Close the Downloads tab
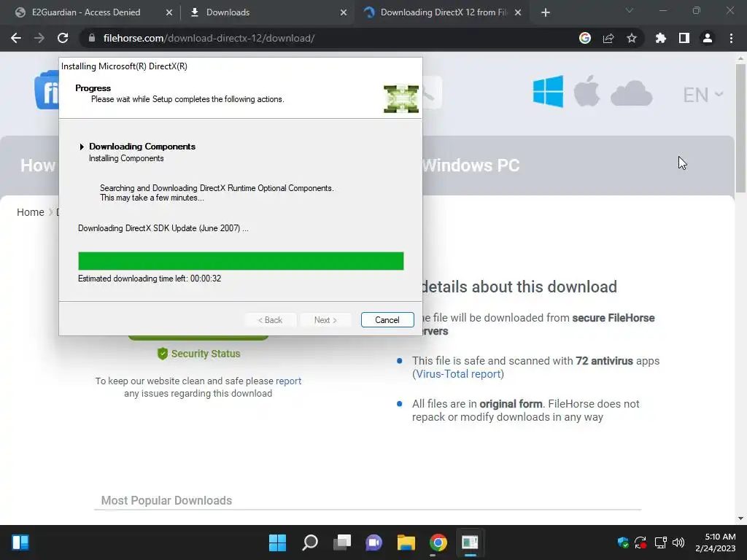This screenshot has width=747, height=560. tap(344, 12)
